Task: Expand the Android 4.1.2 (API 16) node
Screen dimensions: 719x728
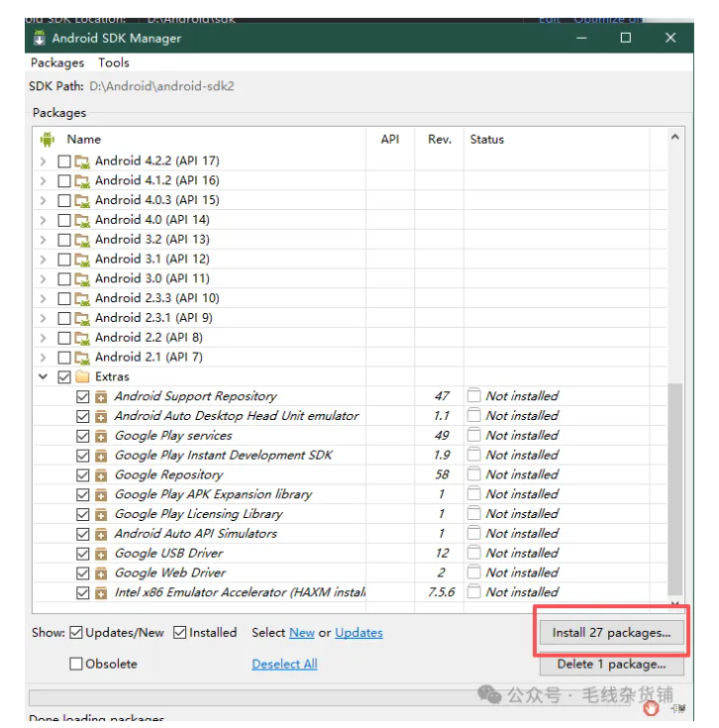Action: [44, 180]
